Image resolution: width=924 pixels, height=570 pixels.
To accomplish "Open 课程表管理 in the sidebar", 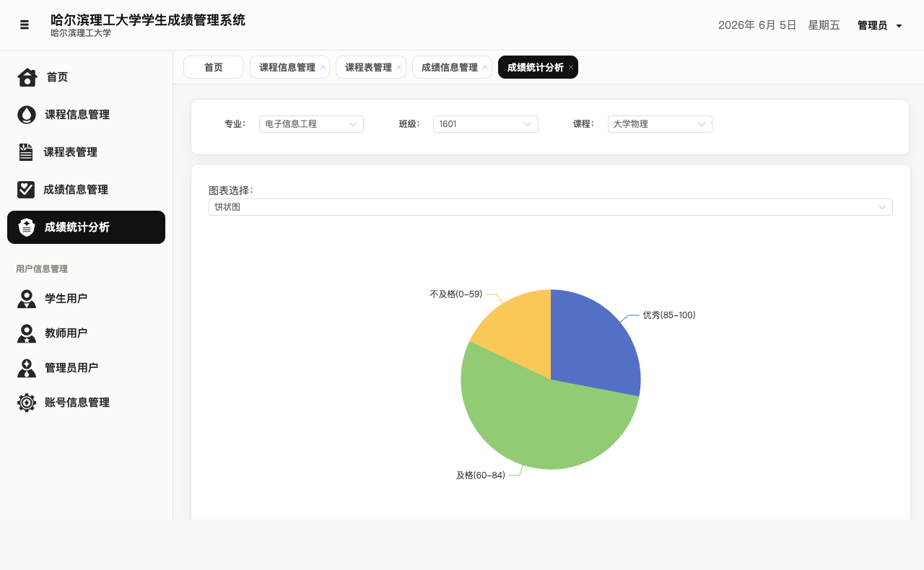I will 86,152.
